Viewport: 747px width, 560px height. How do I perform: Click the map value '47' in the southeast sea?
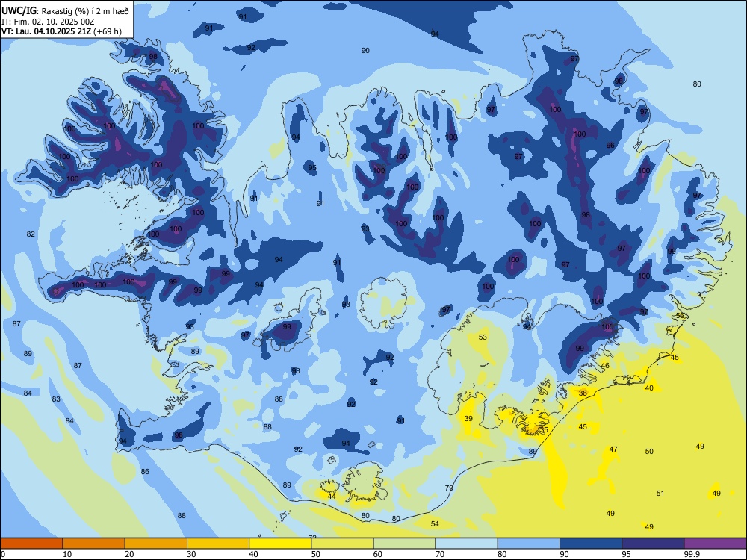[613, 449]
